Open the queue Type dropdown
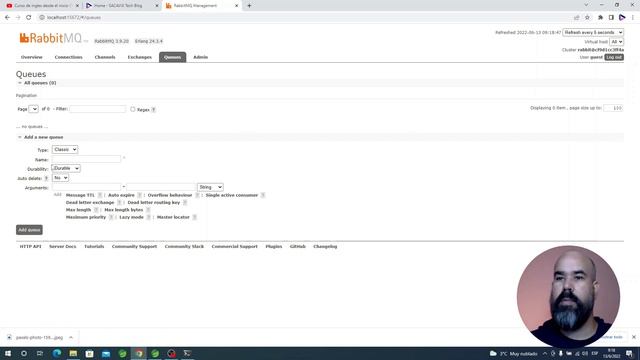Image resolution: width=640 pixels, height=360 pixels. tap(64, 149)
